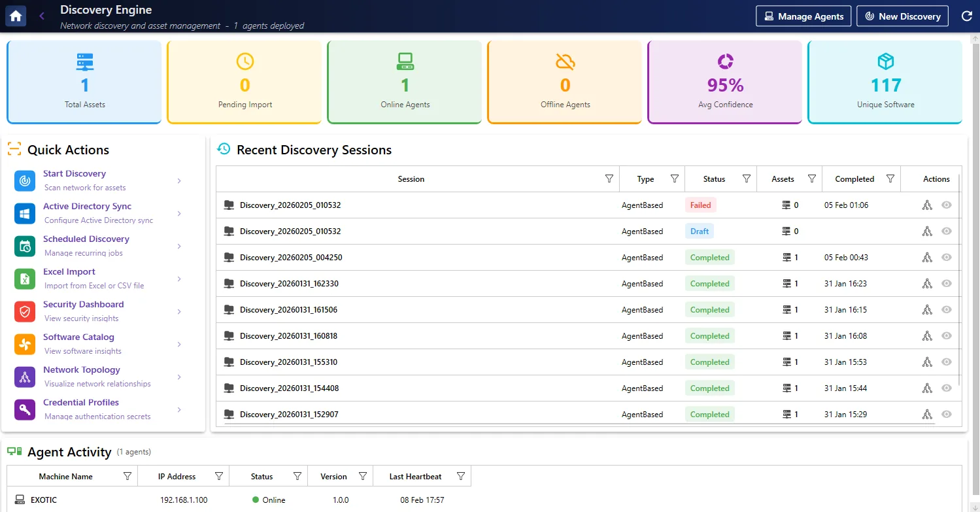Open the Credential Profiles link
The height and width of the screenshot is (512, 980).
pos(81,402)
